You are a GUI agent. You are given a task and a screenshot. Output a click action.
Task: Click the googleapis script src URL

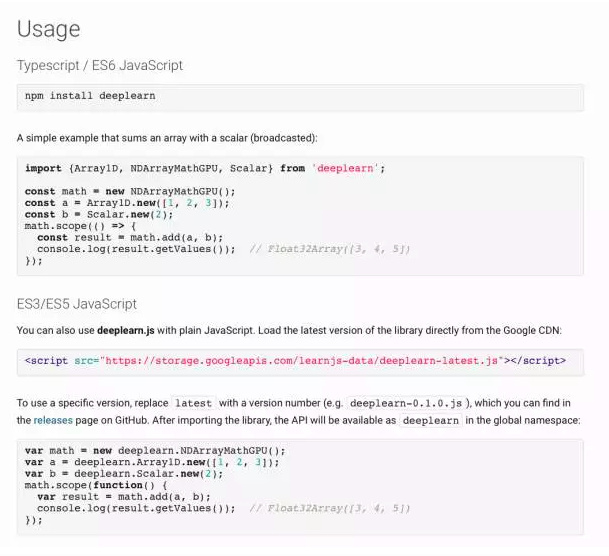tap(301, 361)
